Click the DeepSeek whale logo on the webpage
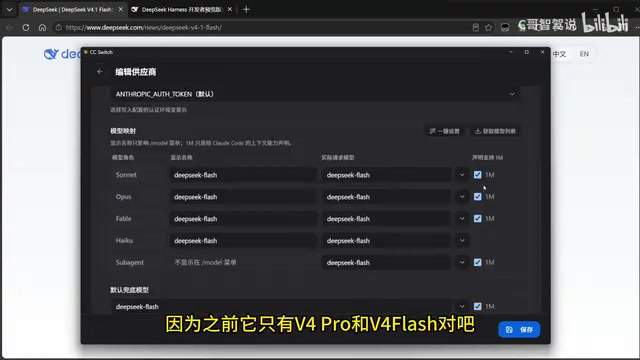The image size is (640, 360). tap(51, 54)
